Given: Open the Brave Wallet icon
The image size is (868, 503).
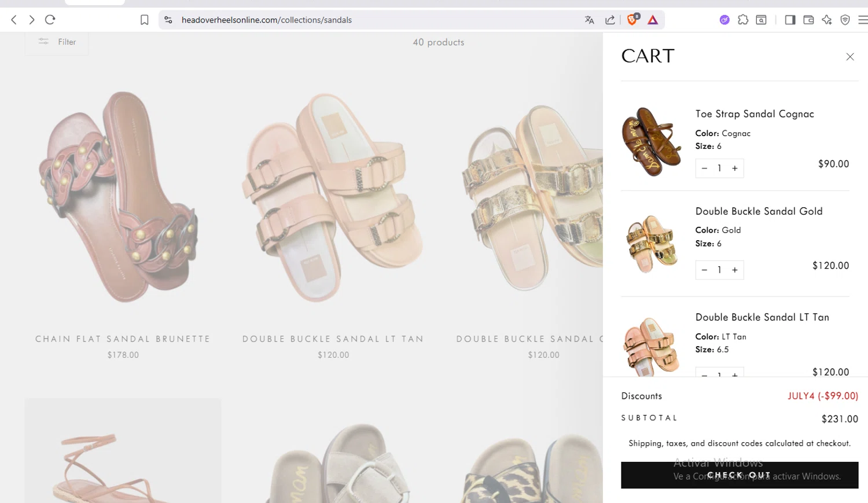Looking at the screenshot, I should tap(808, 20).
